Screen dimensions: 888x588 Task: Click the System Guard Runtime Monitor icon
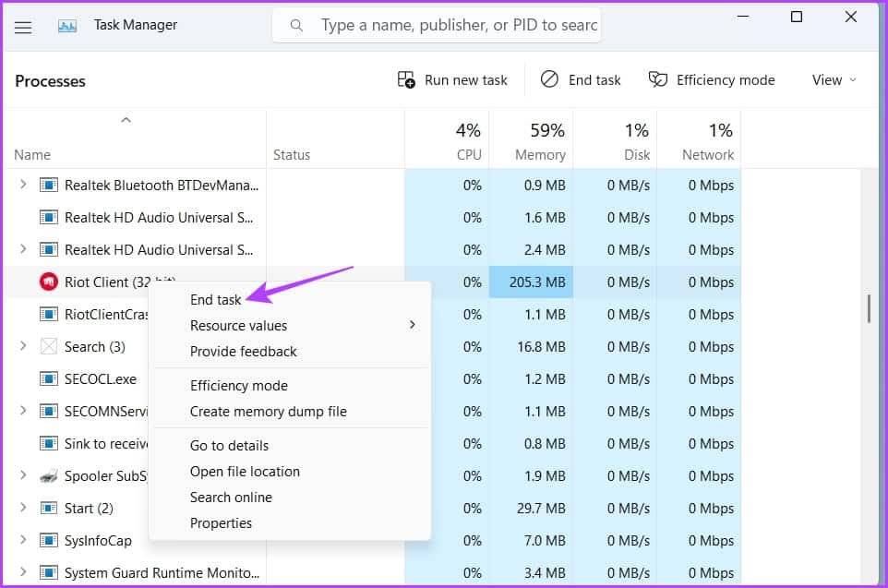49,572
